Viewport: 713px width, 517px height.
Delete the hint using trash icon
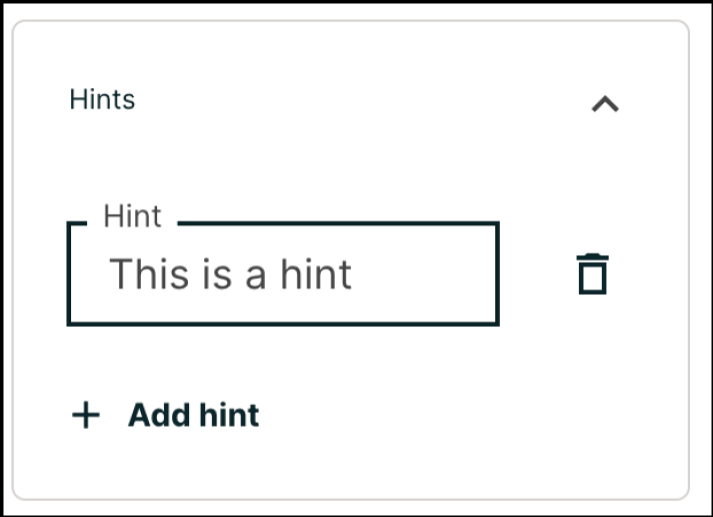coord(592,274)
